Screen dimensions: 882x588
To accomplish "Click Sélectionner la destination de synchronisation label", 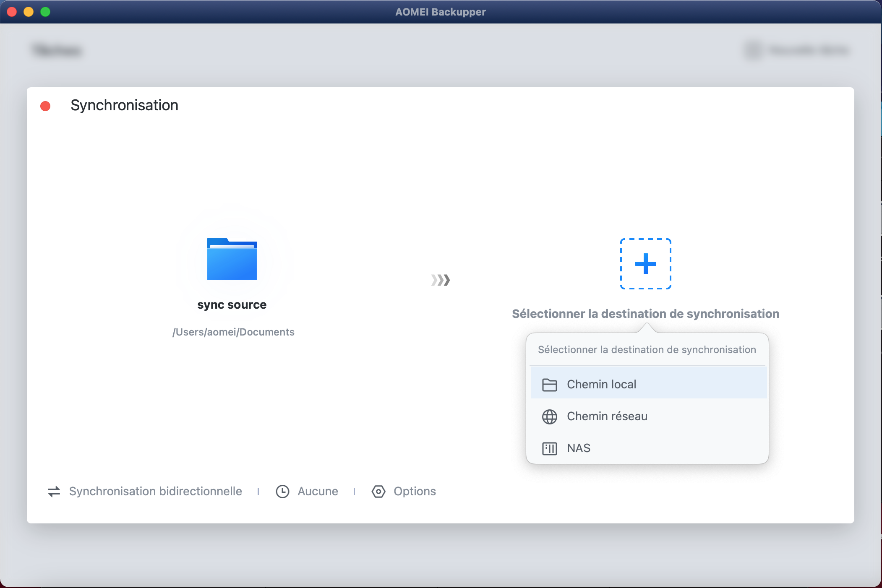I will tap(645, 314).
